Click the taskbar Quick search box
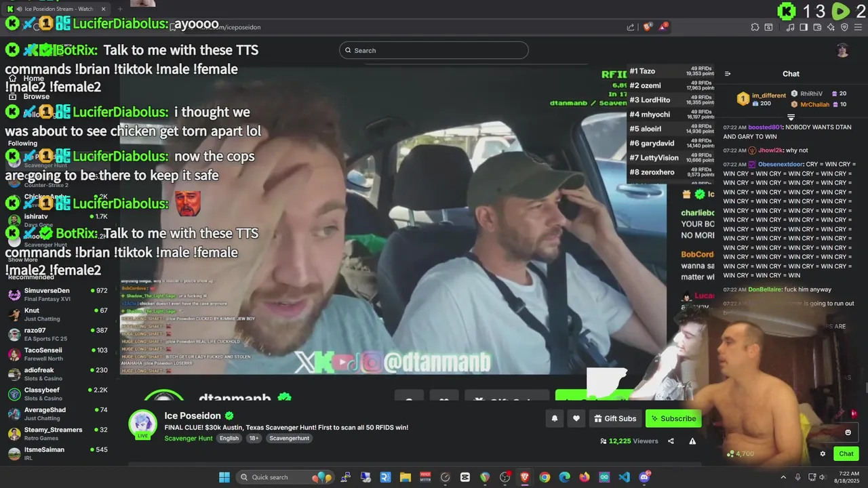The image size is (868, 488). (x=284, y=477)
